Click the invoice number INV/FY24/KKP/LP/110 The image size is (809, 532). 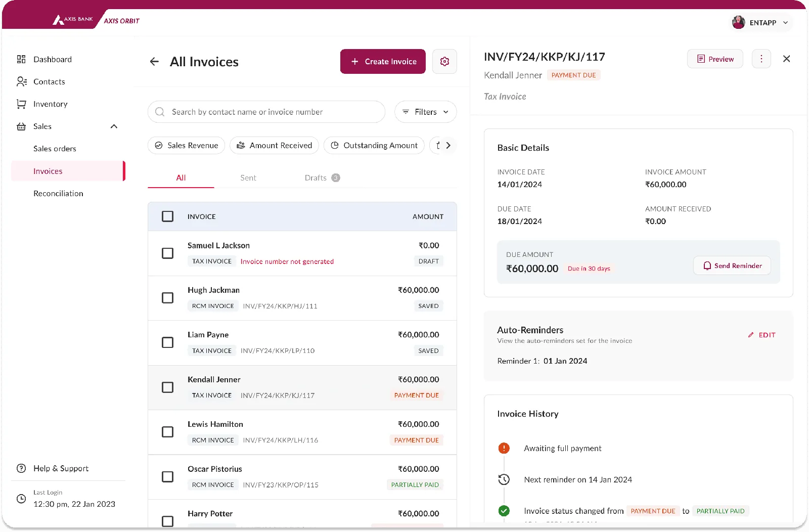pyautogui.click(x=278, y=350)
